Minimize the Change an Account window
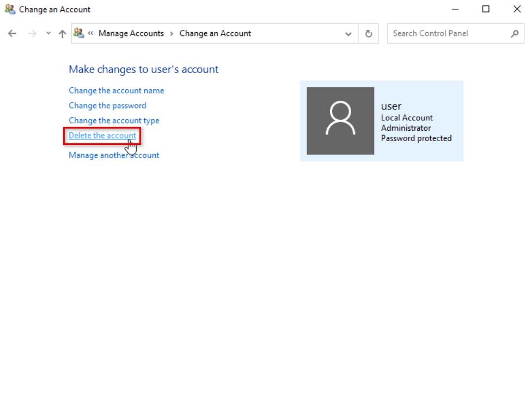This screenshot has height=401, width=532. 455,9
